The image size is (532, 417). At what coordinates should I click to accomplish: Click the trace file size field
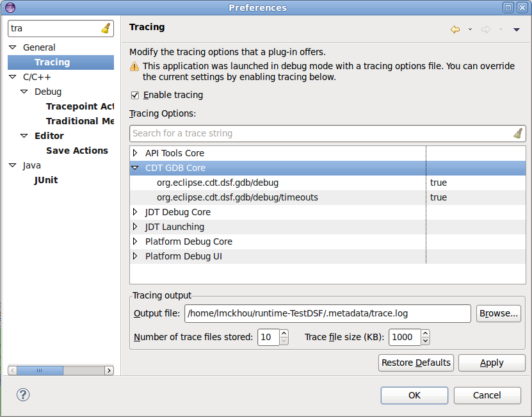tap(405, 337)
